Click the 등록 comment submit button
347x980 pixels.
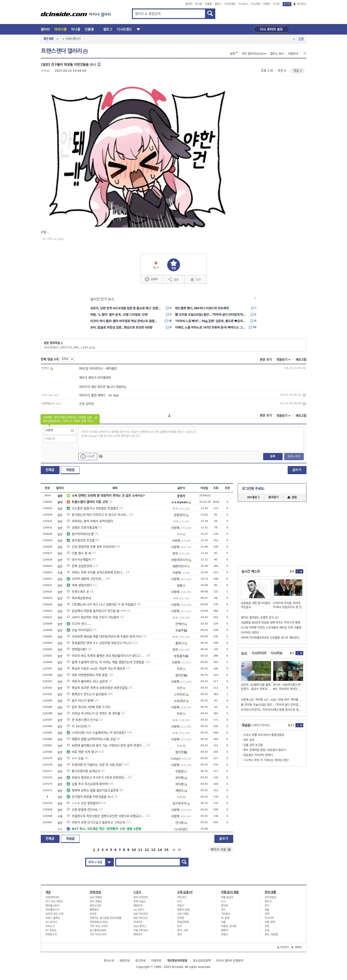pos(272,456)
